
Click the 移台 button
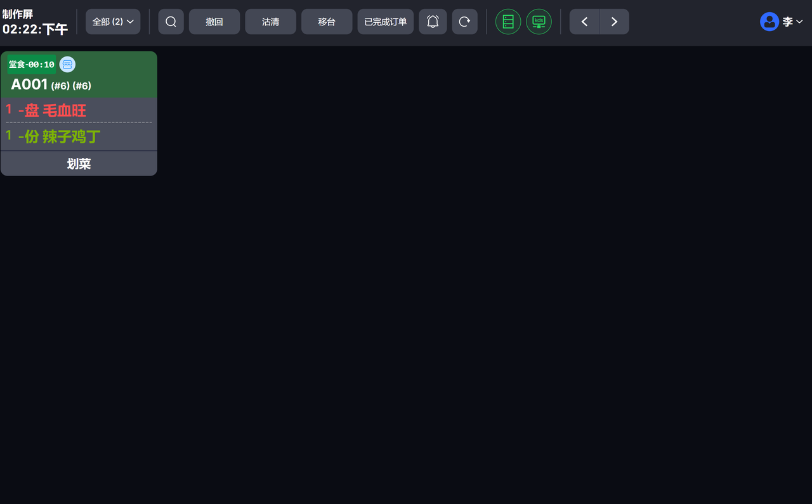pos(327,22)
